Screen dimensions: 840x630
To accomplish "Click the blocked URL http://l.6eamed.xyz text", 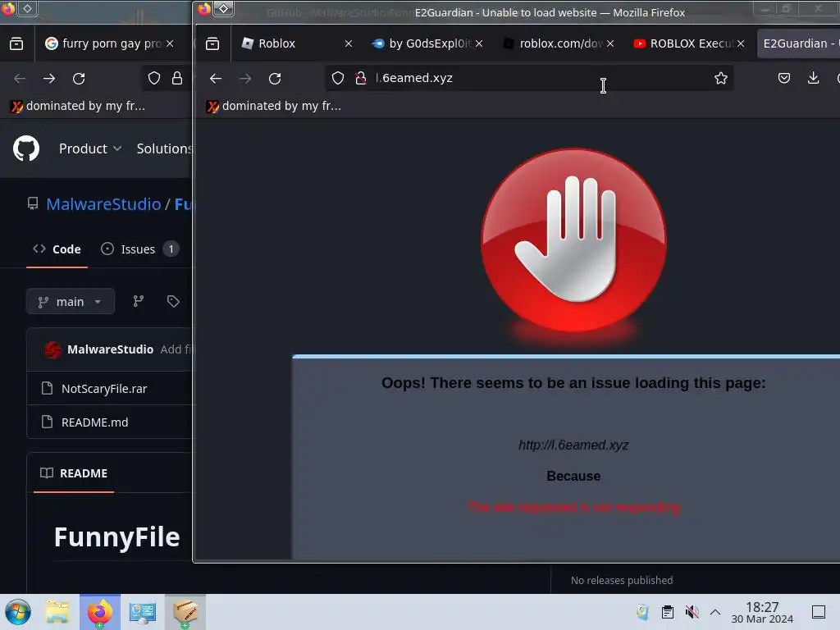I will [573, 445].
